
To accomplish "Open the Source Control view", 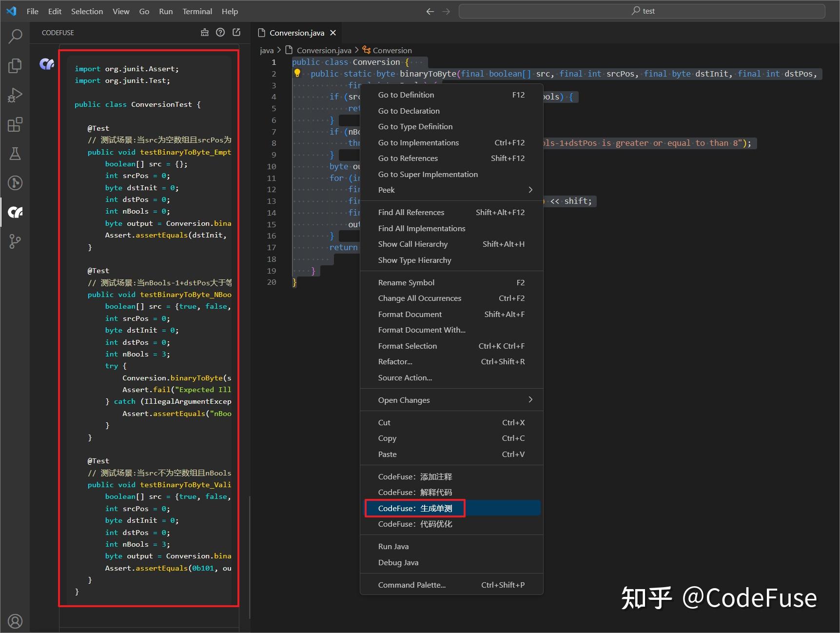I will tap(15, 241).
